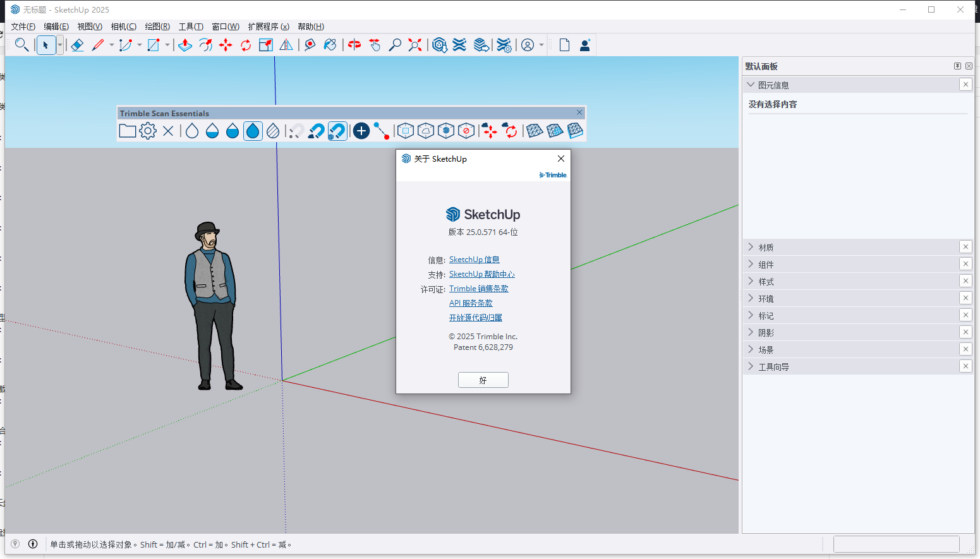Viewport: 980px width, 559px height.
Task: Expand the 材质 panel
Action: coord(751,247)
